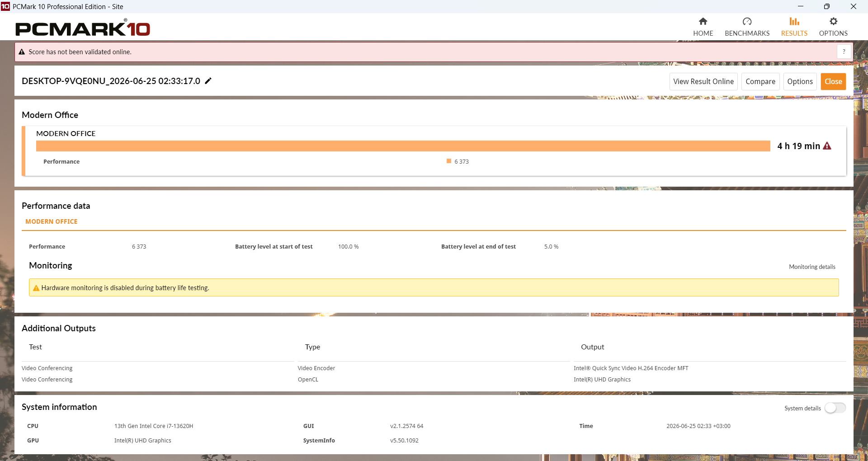Click the PCMark 10 logo
The height and width of the screenshot is (461, 868).
click(x=83, y=28)
